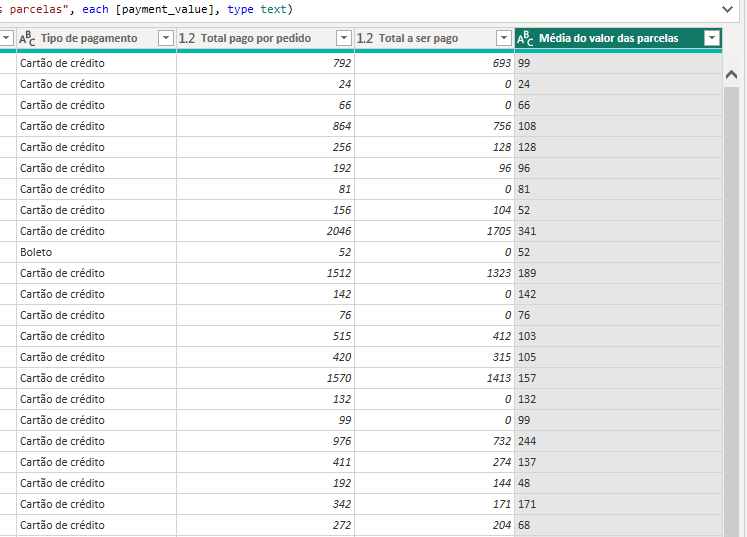The image size is (747, 537).
Task: Select the cell with value 68
Action: pos(618,525)
